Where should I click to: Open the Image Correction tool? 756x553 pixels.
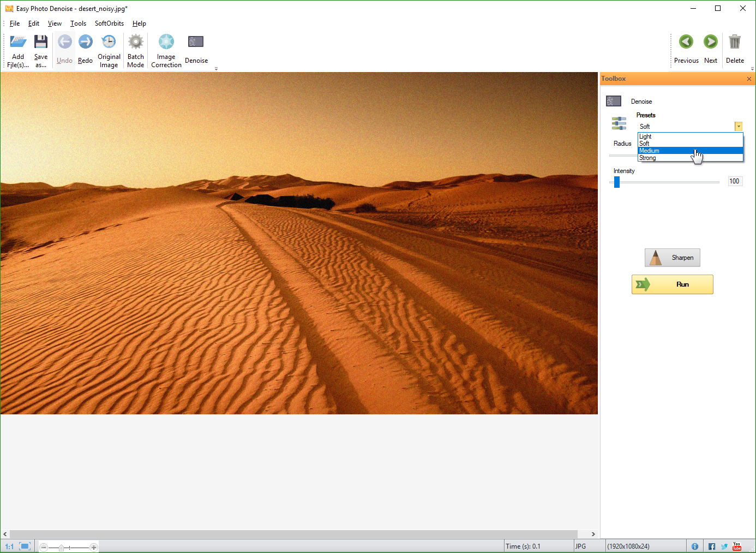166,51
